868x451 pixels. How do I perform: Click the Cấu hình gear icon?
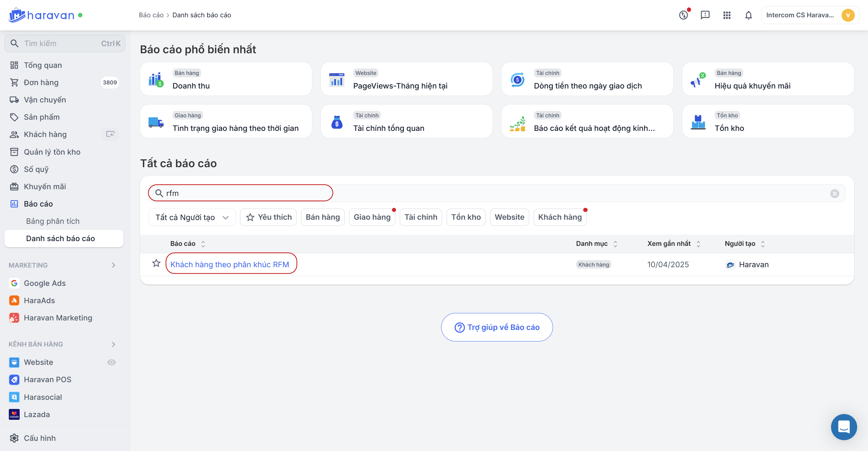tap(14, 438)
